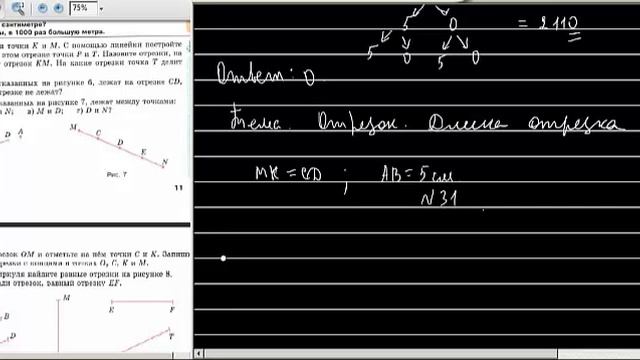
Task: Click point label N in figure 7
Action: [x=165, y=162]
